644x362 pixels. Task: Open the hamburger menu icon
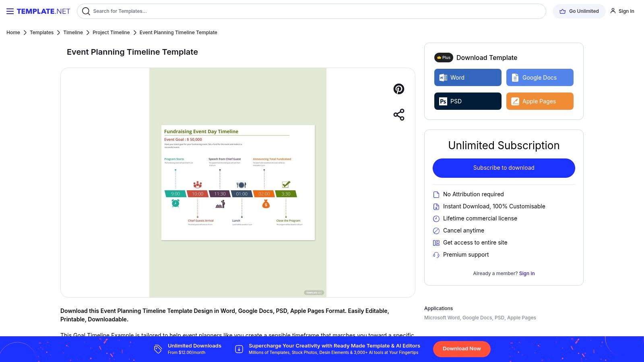click(10, 11)
